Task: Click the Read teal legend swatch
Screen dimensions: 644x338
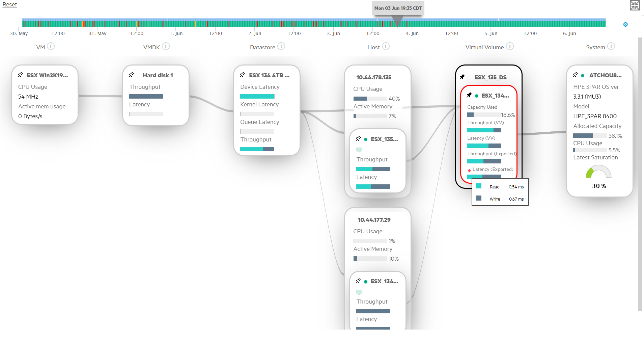Action: tap(479, 186)
